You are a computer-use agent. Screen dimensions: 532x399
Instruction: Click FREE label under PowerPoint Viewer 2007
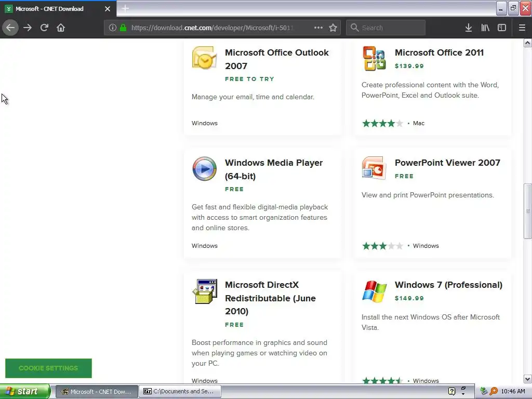pyautogui.click(x=404, y=176)
